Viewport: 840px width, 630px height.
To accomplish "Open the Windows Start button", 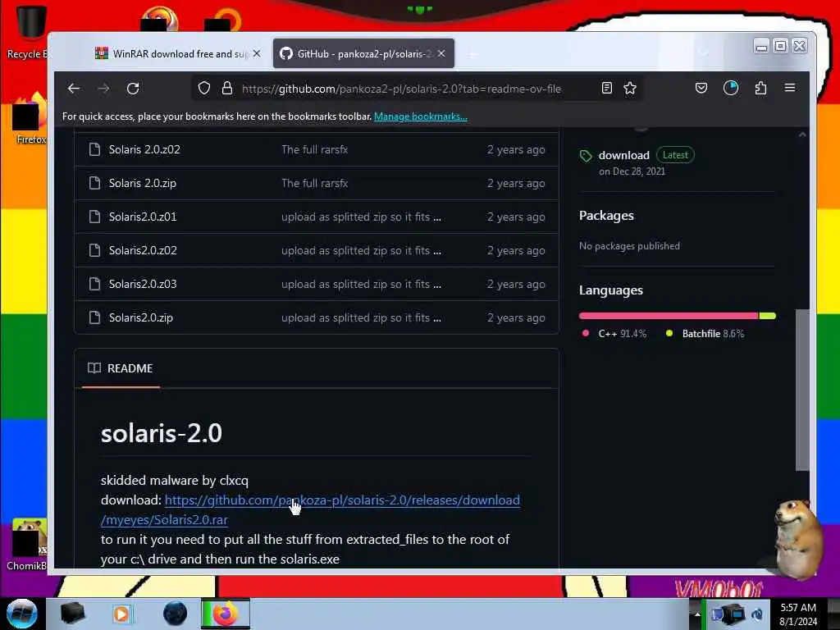I will pyautogui.click(x=21, y=614).
